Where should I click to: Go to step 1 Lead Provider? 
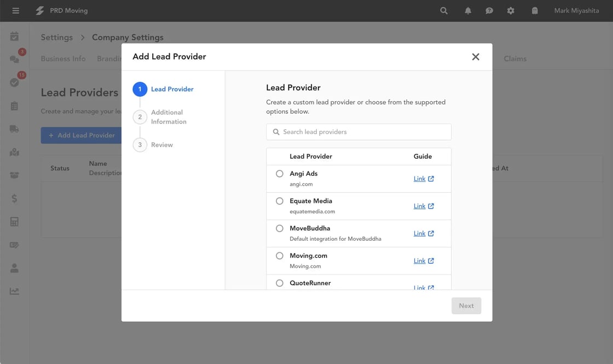coord(164,89)
